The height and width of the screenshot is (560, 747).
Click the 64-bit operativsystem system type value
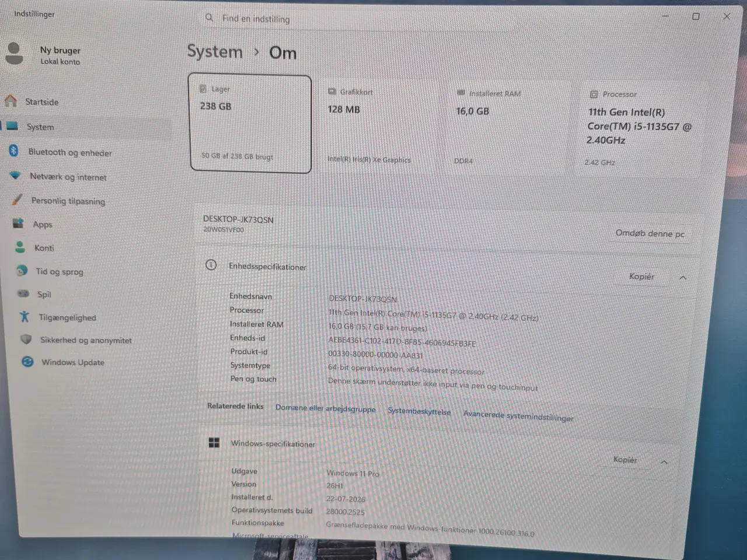pyautogui.click(x=406, y=369)
